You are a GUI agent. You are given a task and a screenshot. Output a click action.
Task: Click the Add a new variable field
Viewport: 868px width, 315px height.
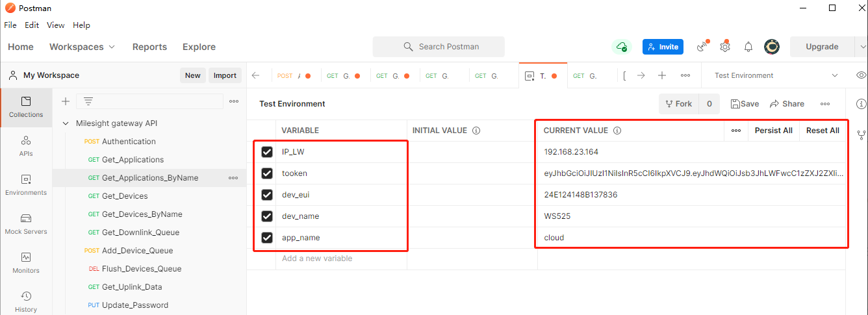[342, 258]
